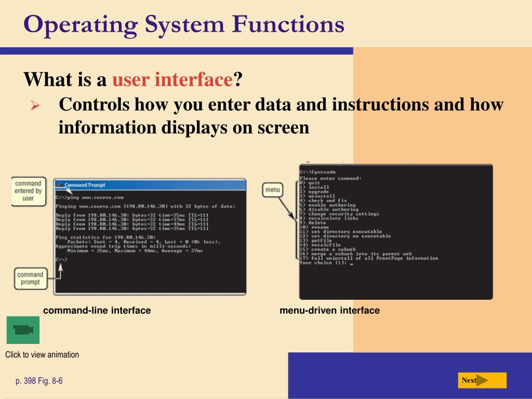The image size is (532, 399).
Task: Click the "menu-driven interface" caption
Action: coord(329,311)
